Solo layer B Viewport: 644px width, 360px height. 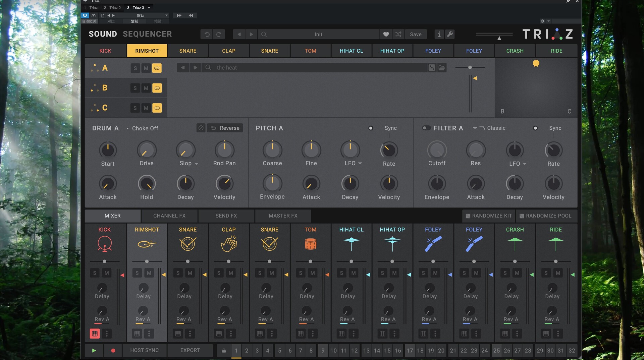[135, 88]
